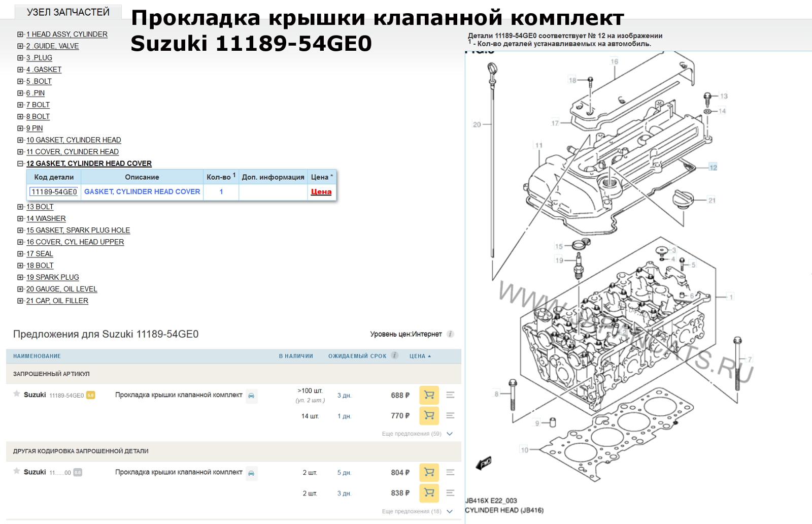Open the УЗЕЛ ЗАПЧАСТЕЙ tab
The image size is (812, 524).
click(x=68, y=12)
